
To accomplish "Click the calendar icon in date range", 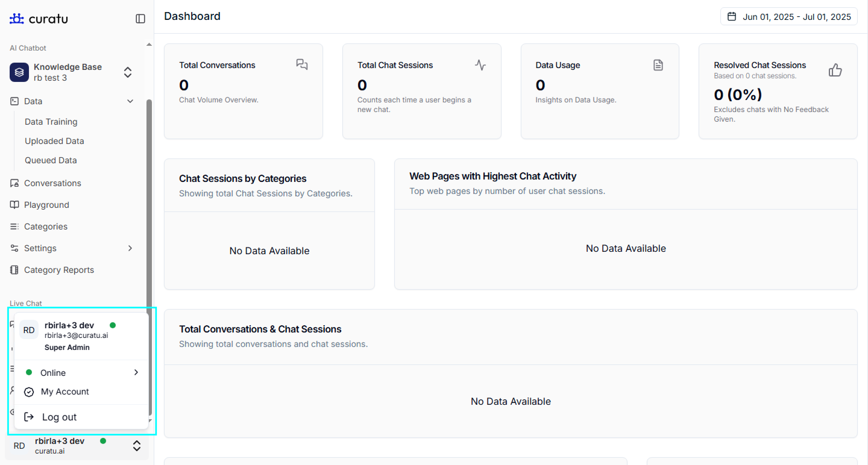I will click(x=731, y=17).
